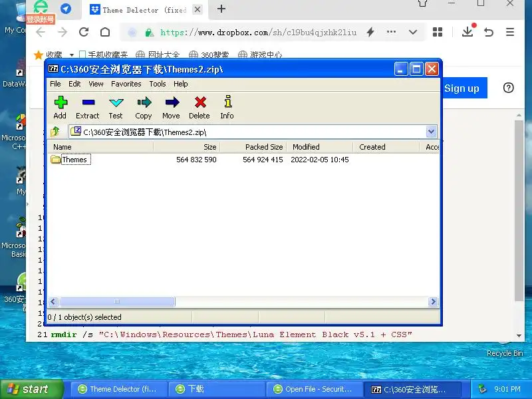The height and width of the screenshot is (399, 532).
Task: Run the Test archive tool
Action: pyautogui.click(x=116, y=107)
